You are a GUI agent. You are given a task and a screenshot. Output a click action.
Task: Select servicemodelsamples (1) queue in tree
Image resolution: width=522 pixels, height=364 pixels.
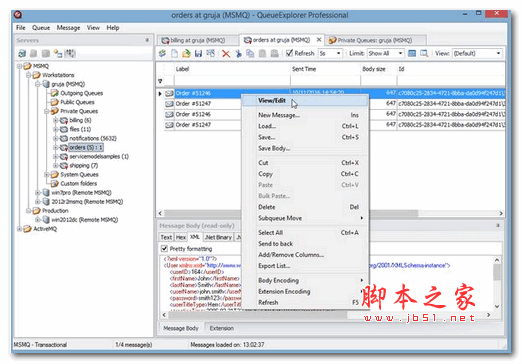[99, 156]
